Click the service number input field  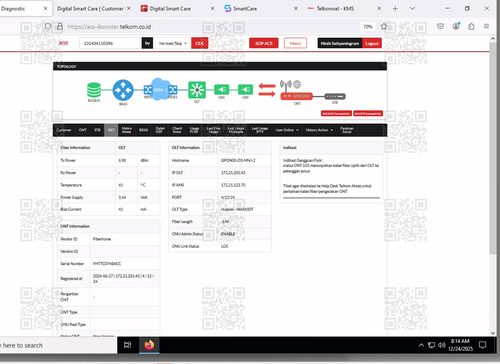109,43
